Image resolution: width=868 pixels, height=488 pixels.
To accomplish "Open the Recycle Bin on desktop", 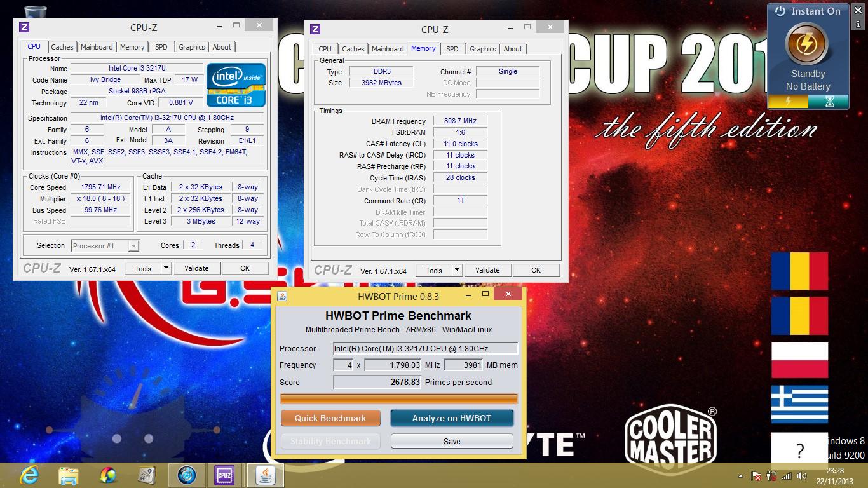I will click(36, 11).
